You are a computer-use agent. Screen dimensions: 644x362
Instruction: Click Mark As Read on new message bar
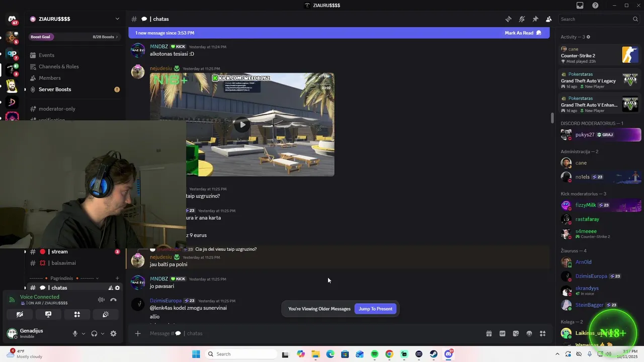pyautogui.click(x=523, y=33)
